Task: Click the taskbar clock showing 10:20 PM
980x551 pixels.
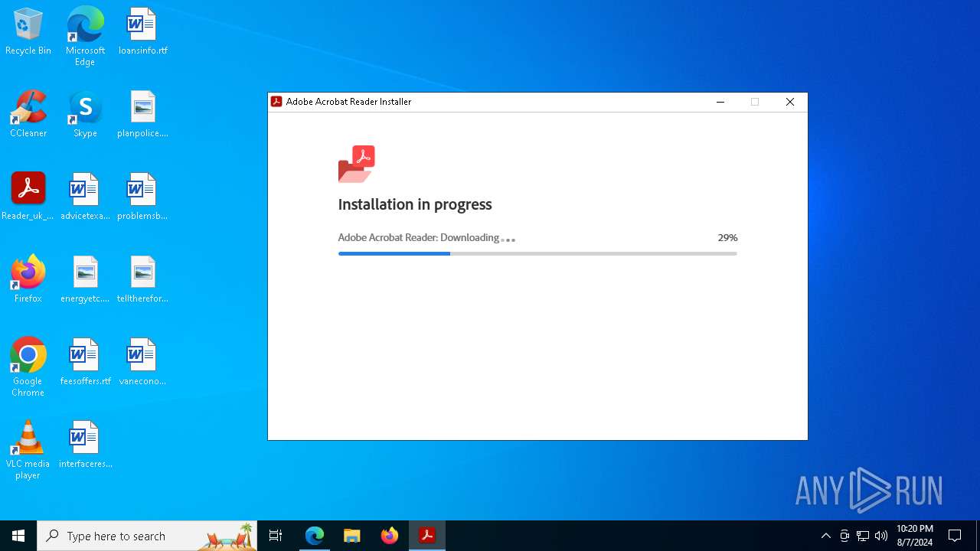Action: click(914, 536)
